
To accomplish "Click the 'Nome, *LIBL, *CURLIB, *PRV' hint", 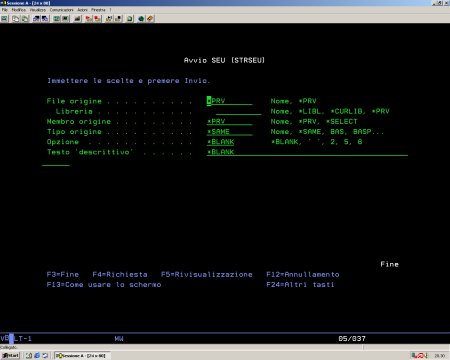I will [330, 111].
